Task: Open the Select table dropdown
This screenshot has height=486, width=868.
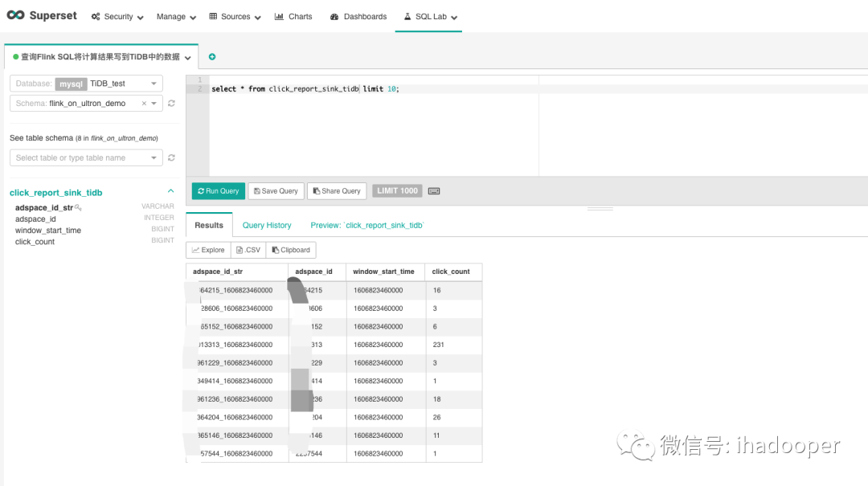Action: (86, 157)
